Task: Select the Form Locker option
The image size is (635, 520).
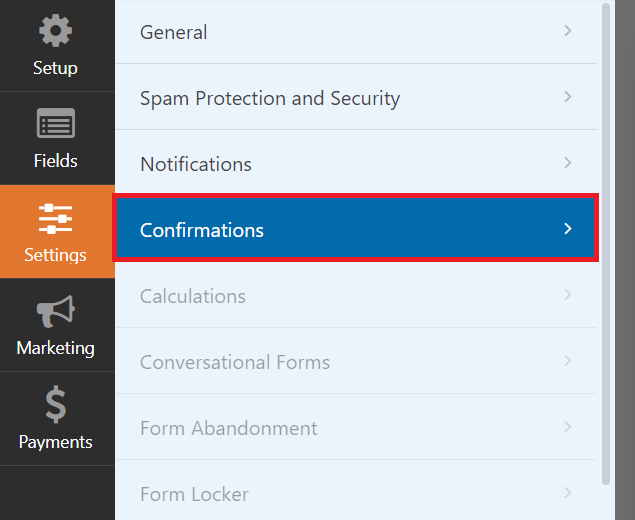Action: [x=194, y=494]
